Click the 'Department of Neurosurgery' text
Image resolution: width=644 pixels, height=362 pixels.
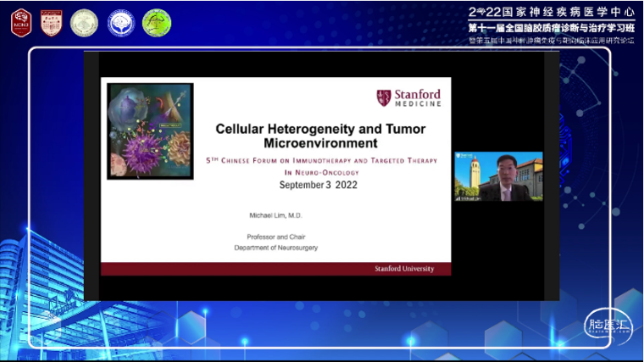click(276, 248)
